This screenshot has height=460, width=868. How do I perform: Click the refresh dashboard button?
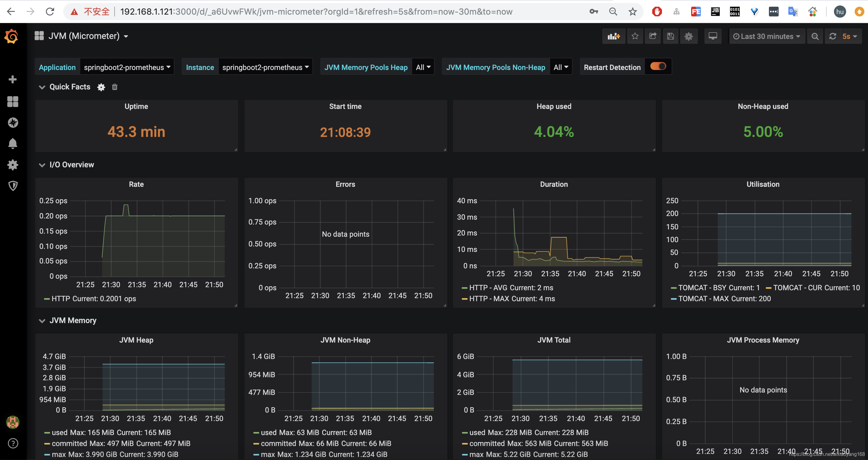click(833, 37)
